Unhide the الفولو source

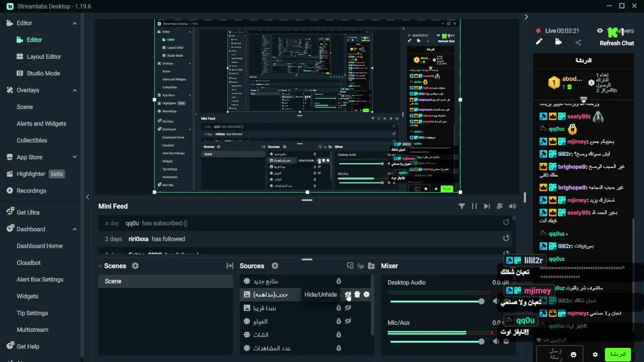pos(348,321)
